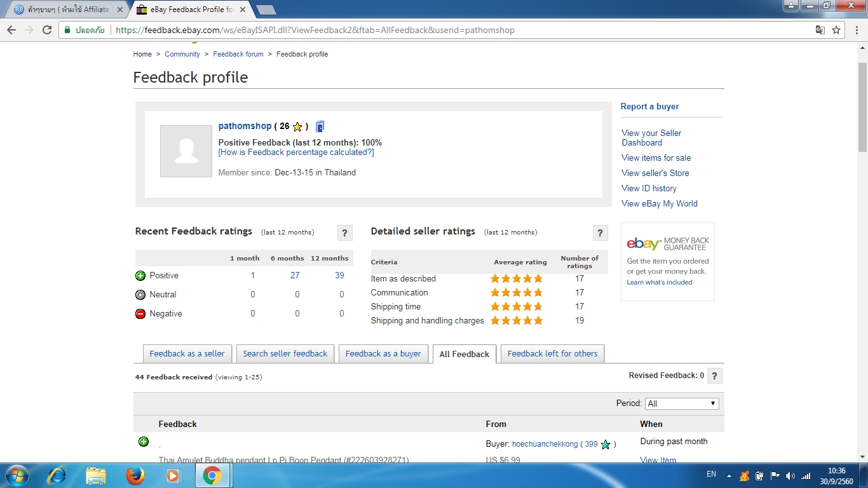Click the blue store icon next to pathomshop

(x=320, y=126)
